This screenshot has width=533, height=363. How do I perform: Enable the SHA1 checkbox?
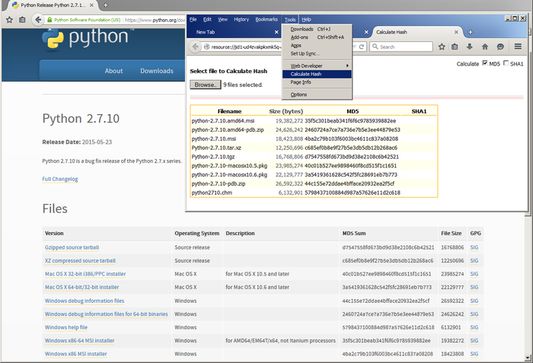pyautogui.click(x=506, y=63)
